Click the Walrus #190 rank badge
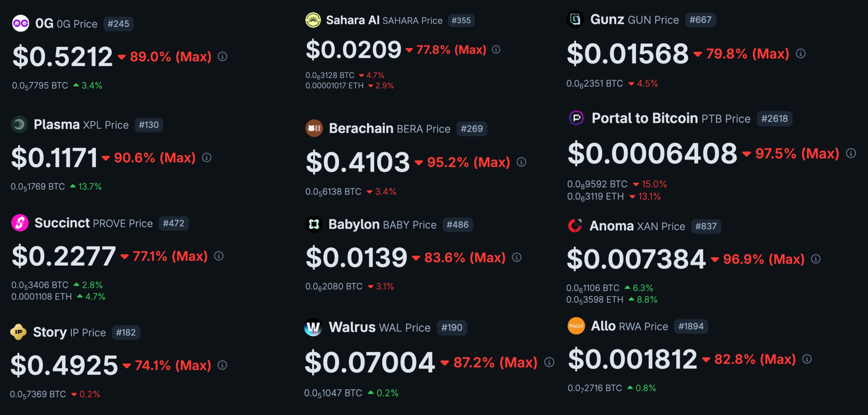Image resolution: width=868 pixels, height=415 pixels. 452,328
